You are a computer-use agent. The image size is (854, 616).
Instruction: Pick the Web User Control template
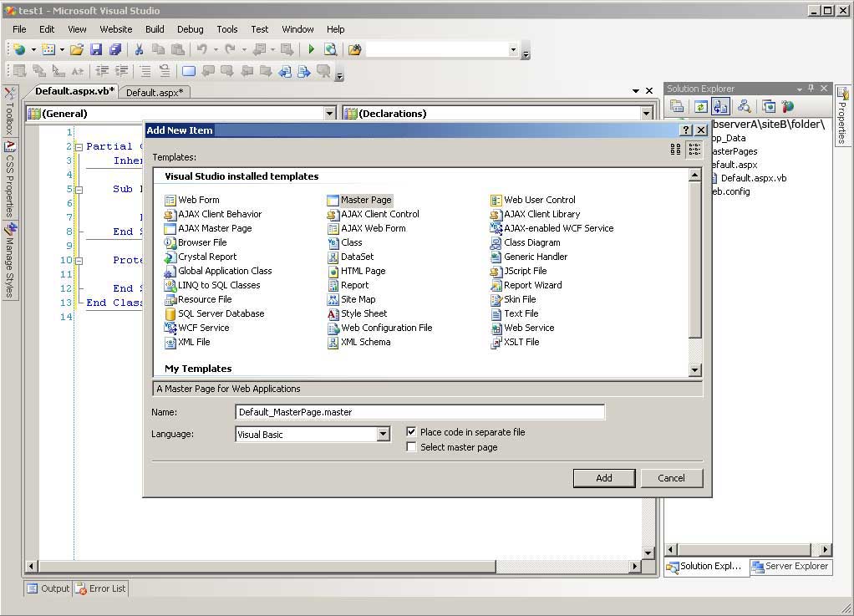[x=532, y=200]
